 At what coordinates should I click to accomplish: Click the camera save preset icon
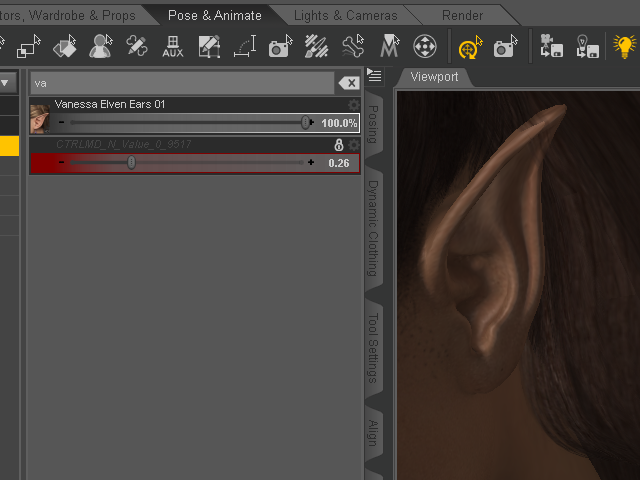click(x=551, y=46)
